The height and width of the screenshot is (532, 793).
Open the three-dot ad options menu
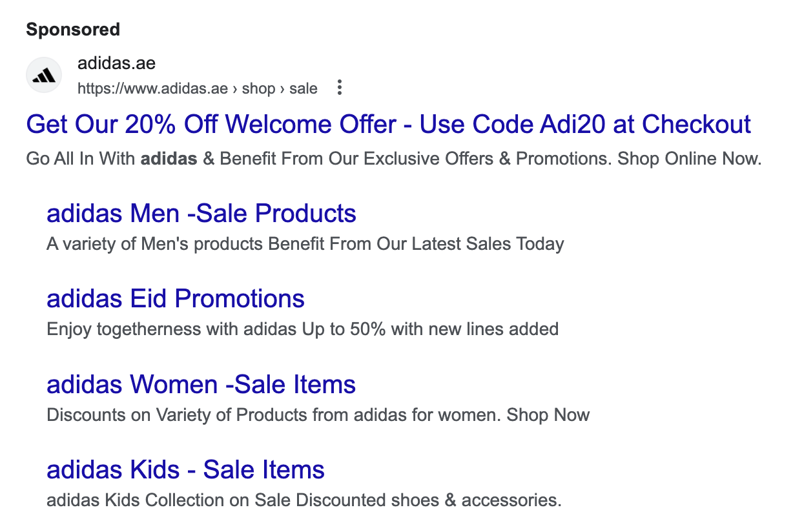(340, 88)
